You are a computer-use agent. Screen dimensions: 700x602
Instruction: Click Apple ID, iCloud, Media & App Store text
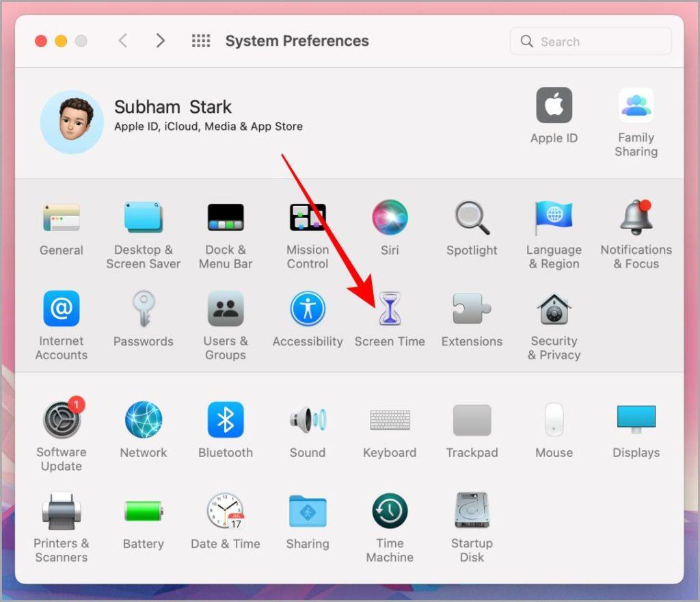208,127
